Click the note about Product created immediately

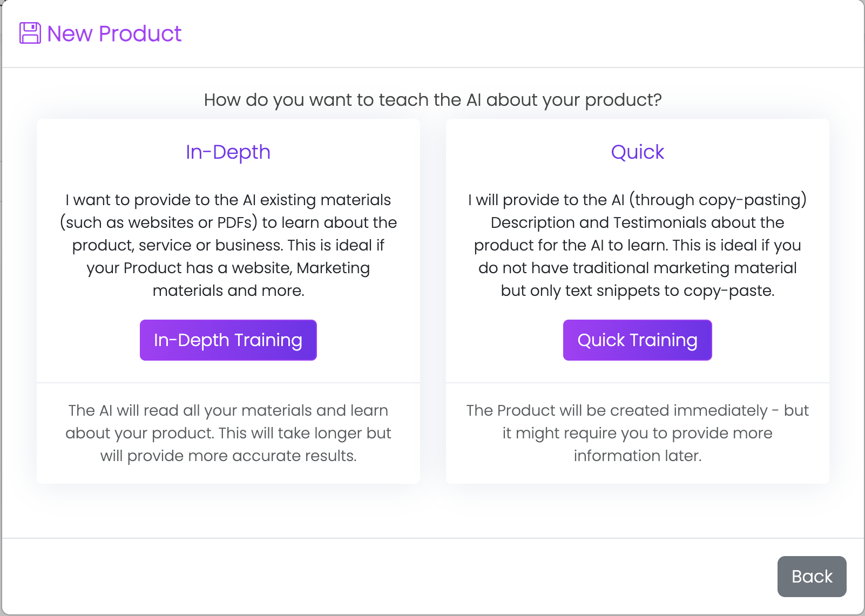point(638,433)
